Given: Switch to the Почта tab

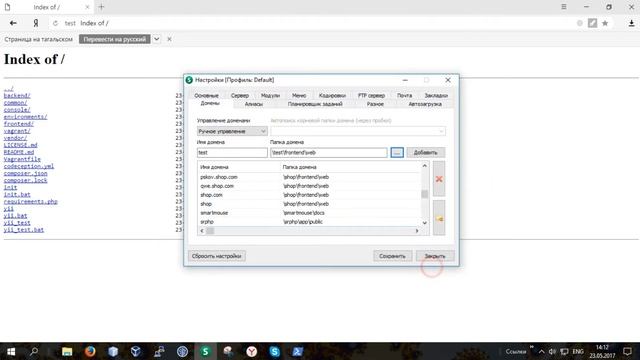Looking at the screenshot, I should tap(404, 96).
